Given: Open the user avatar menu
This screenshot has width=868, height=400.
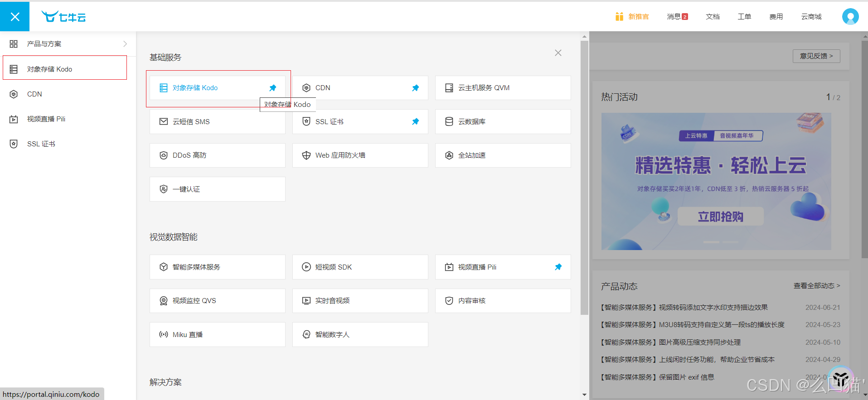Looking at the screenshot, I should 850,17.
